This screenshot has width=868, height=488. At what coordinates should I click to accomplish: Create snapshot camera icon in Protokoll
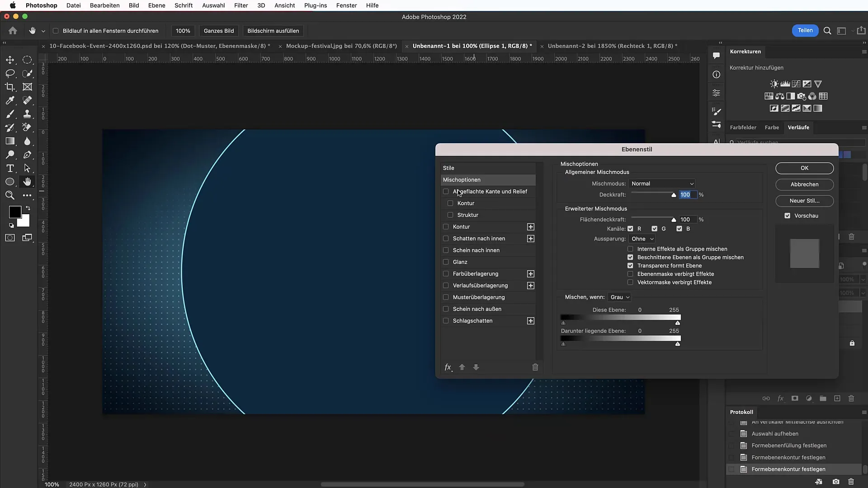click(836, 482)
